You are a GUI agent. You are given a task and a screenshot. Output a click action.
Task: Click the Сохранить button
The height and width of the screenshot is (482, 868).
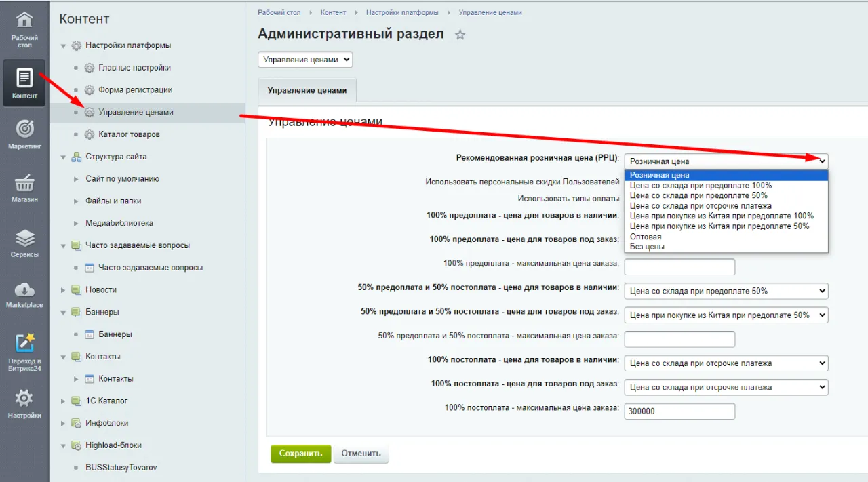pos(300,454)
